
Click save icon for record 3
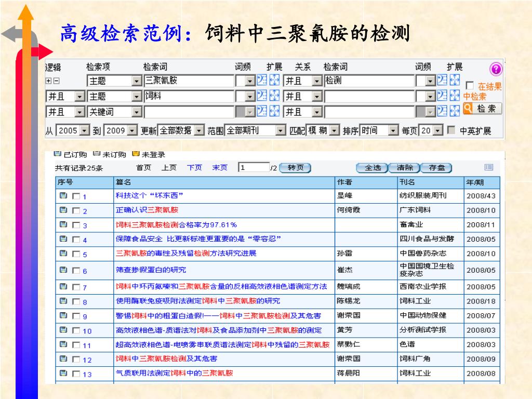point(63,224)
